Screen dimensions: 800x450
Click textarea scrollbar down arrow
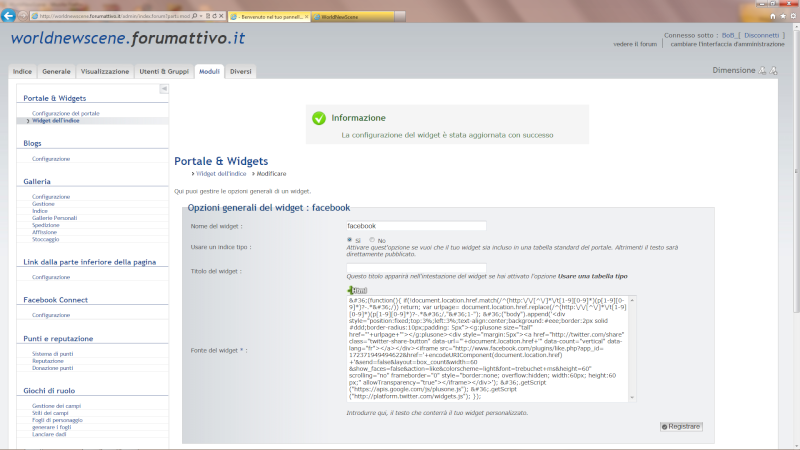tap(633, 397)
